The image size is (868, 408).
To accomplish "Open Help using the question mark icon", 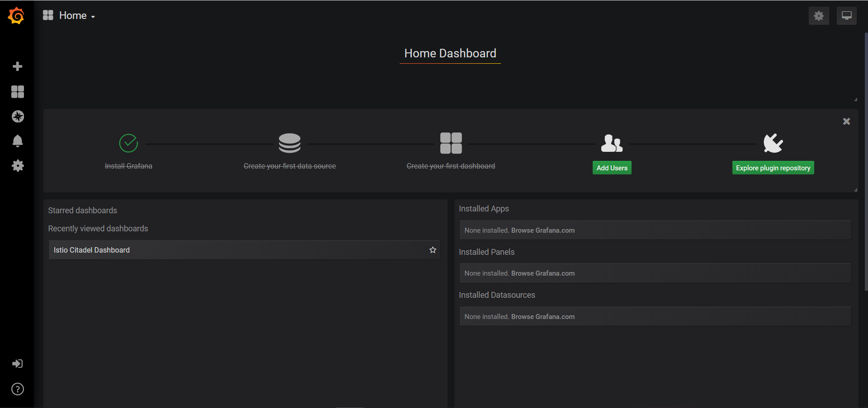I will (x=17, y=389).
